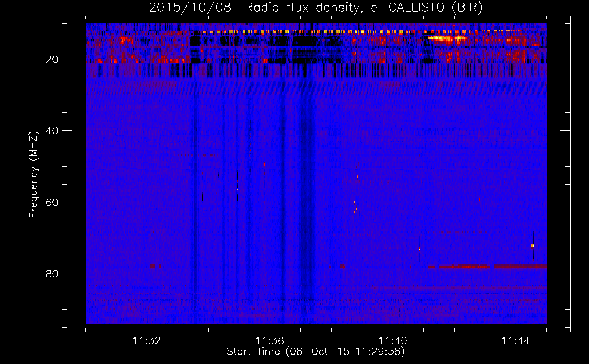This screenshot has height=364, width=589.
Task: Click the '11:36' time tick label
Action: [x=270, y=341]
